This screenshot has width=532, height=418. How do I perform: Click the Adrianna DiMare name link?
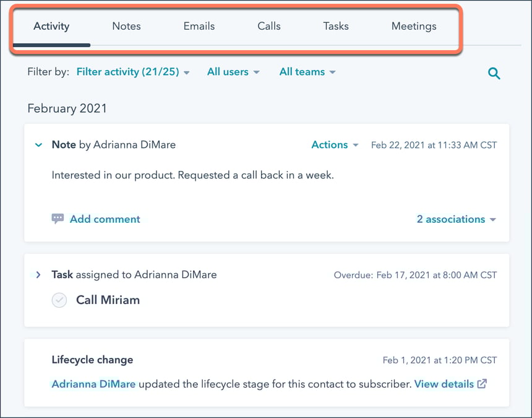coord(93,384)
